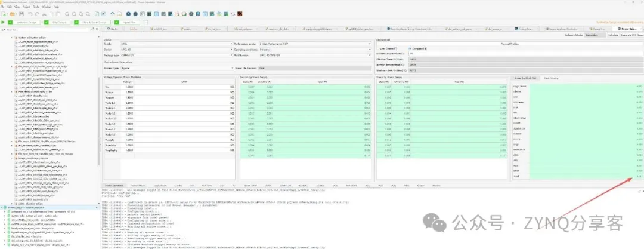Click the Calculate button
This screenshot has height=249, width=644.
(613, 35)
